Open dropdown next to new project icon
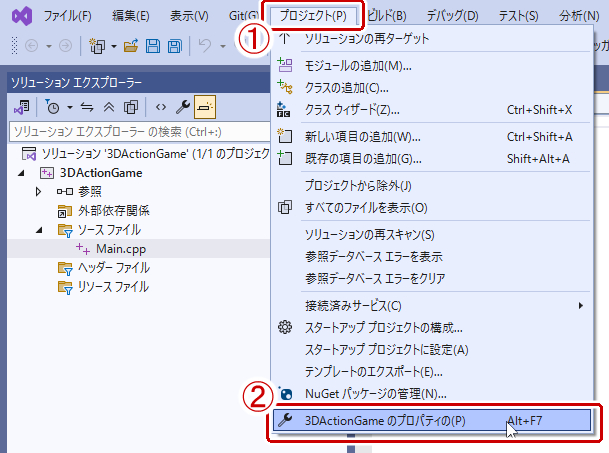The height and width of the screenshot is (453, 609). click(114, 46)
